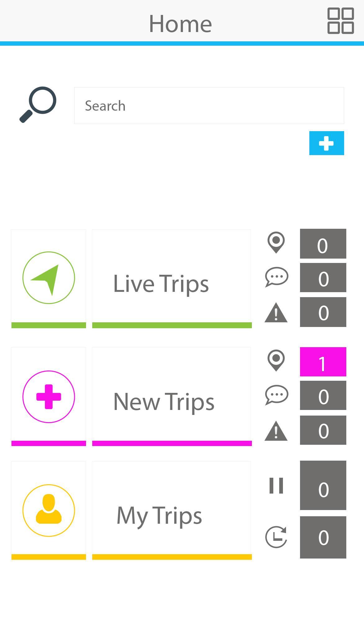Click Live Trips warning triangle icon

pos(276,313)
